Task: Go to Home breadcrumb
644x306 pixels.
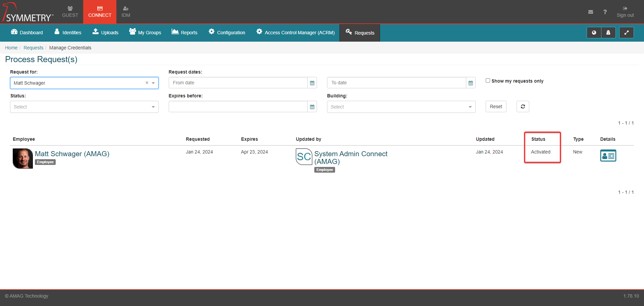Action: (11, 48)
